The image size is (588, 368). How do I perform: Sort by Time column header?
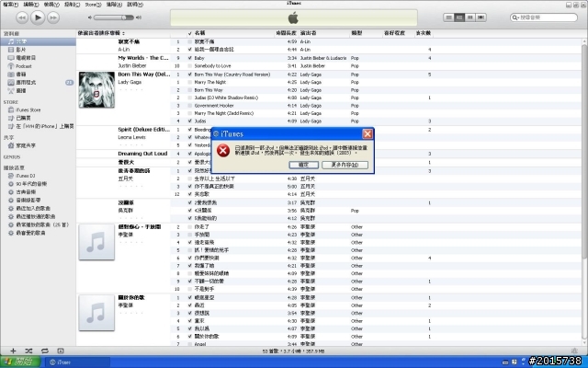click(286, 33)
